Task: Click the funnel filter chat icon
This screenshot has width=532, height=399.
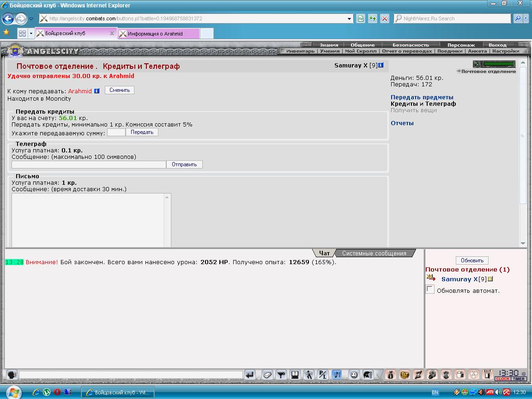Action: 281,375
